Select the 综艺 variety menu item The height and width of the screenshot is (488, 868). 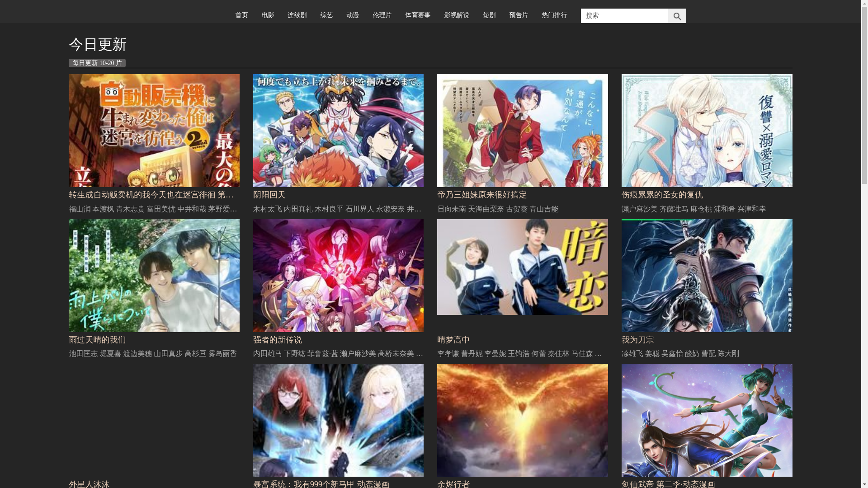pos(326,15)
